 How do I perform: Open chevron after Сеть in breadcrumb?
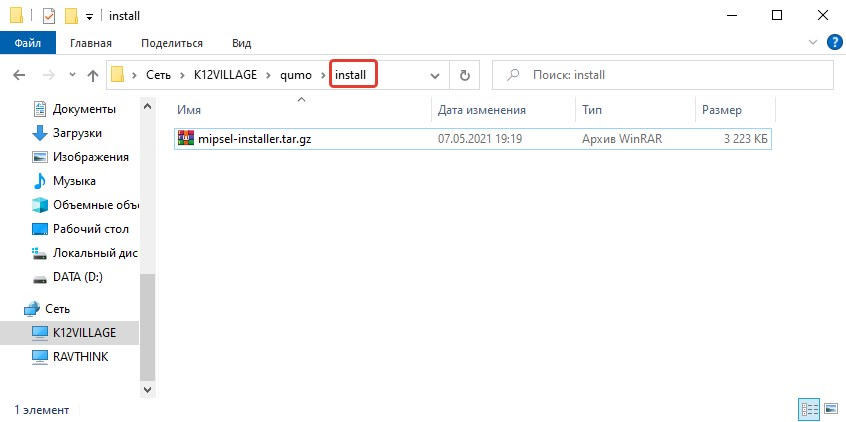(x=182, y=75)
